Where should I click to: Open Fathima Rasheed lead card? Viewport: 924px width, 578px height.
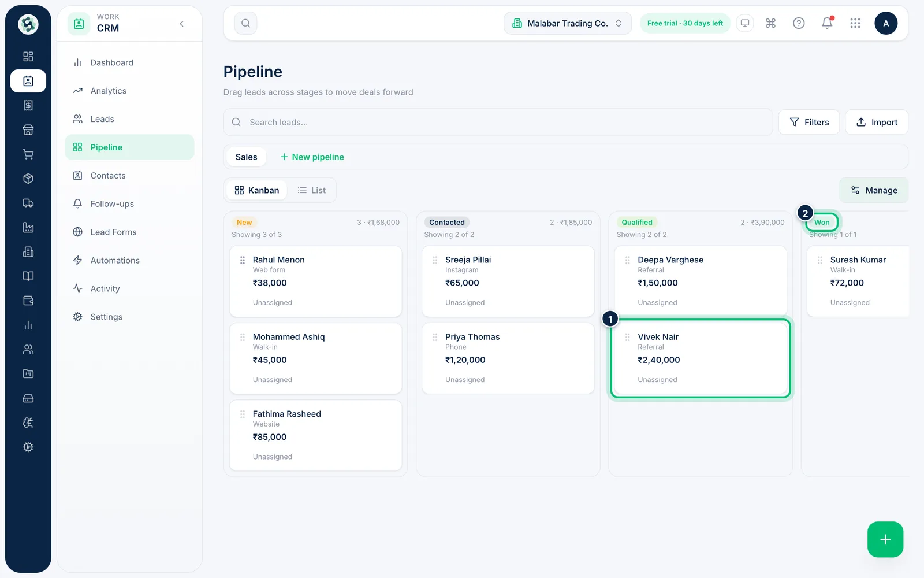point(315,435)
